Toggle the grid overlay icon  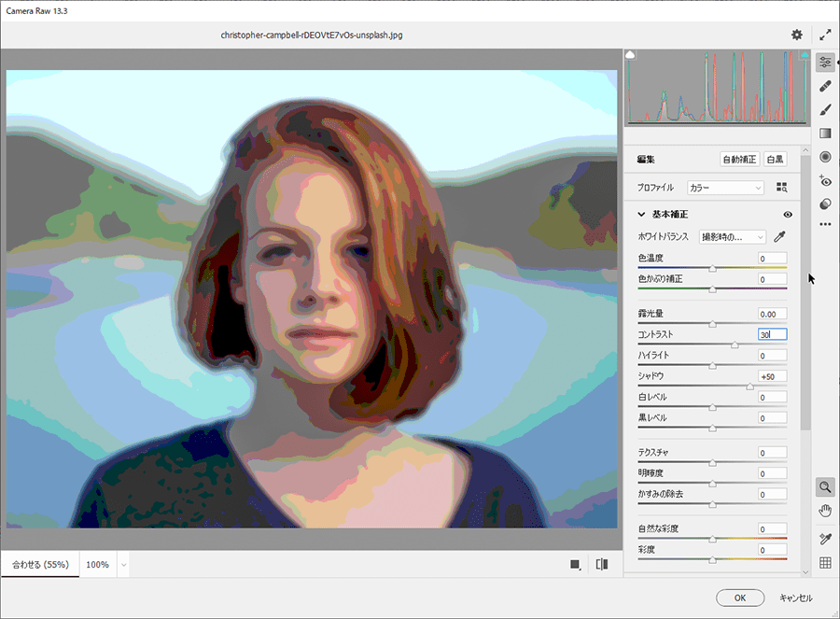[825, 563]
